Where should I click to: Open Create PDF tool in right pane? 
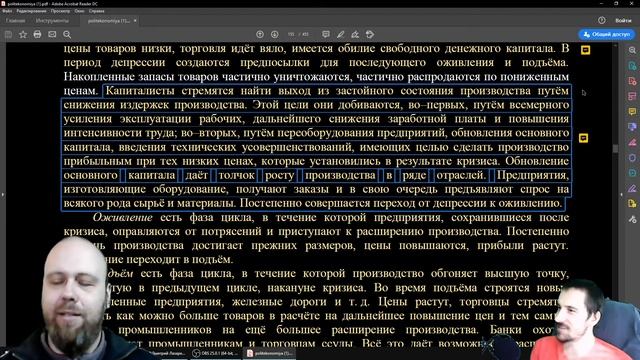point(632,81)
